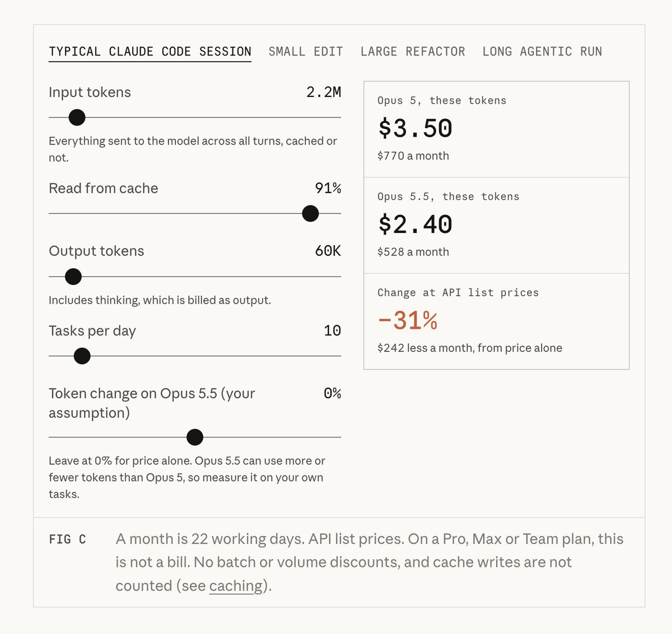Choose the Long Agentic Run tab
The height and width of the screenshot is (634, 672).
point(542,52)
